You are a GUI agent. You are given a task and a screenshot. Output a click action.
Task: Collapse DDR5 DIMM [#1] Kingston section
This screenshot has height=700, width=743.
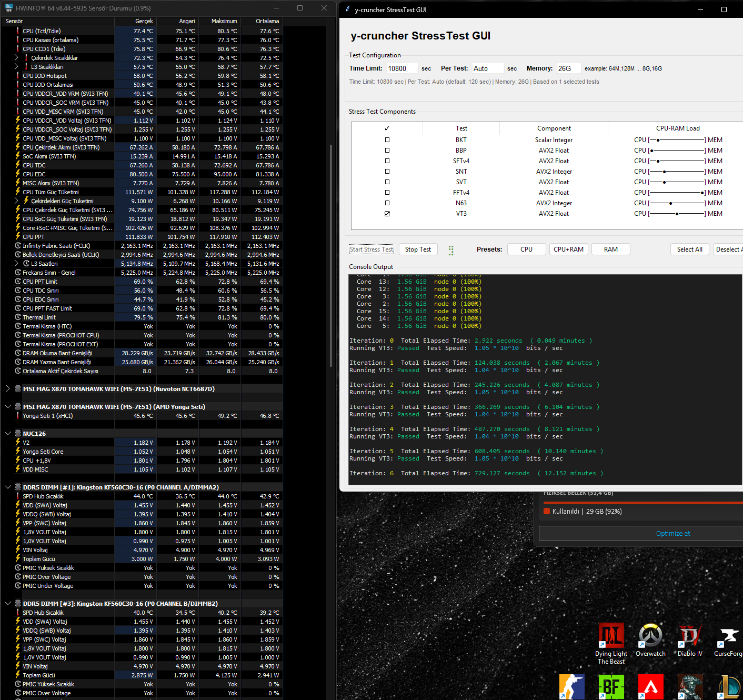click(x=8, y=487)
